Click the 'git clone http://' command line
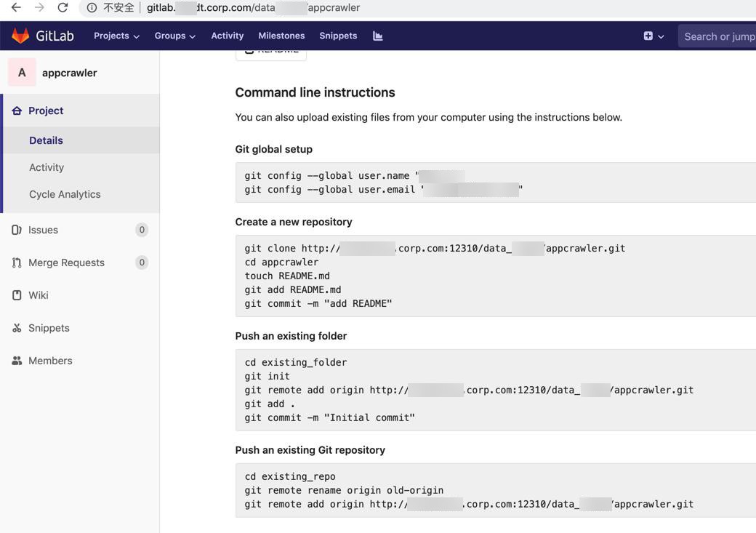 tap(435, 249)
